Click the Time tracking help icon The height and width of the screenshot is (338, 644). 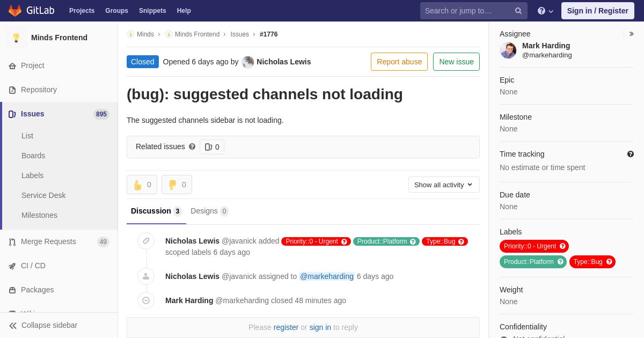coord(631,154)
